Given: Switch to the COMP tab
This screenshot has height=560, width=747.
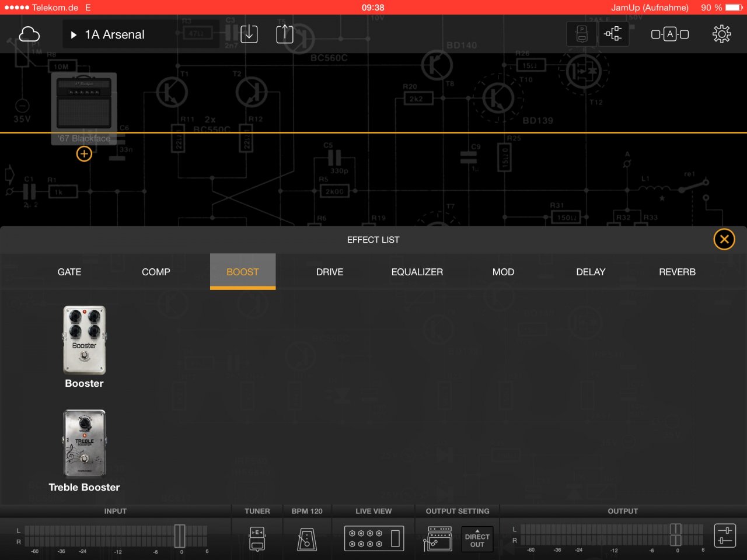Looking at the screenshot, I should 156,272.
